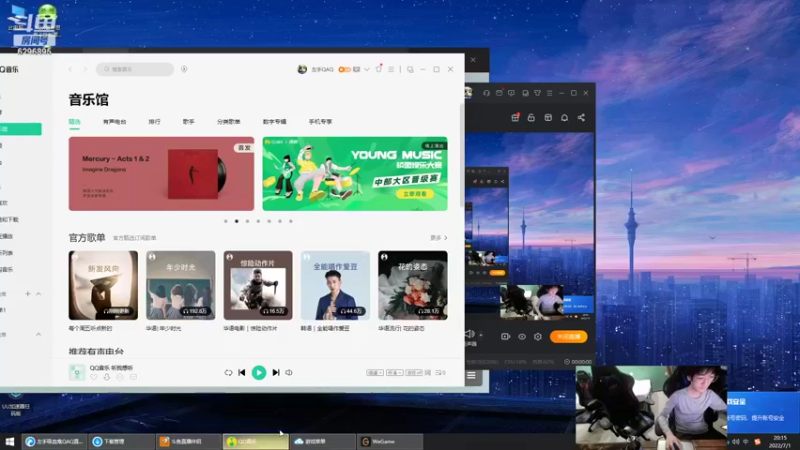
Task: Open QQ Music main hamburger menu
Action: pyautogui.click(x=391, y=69)
